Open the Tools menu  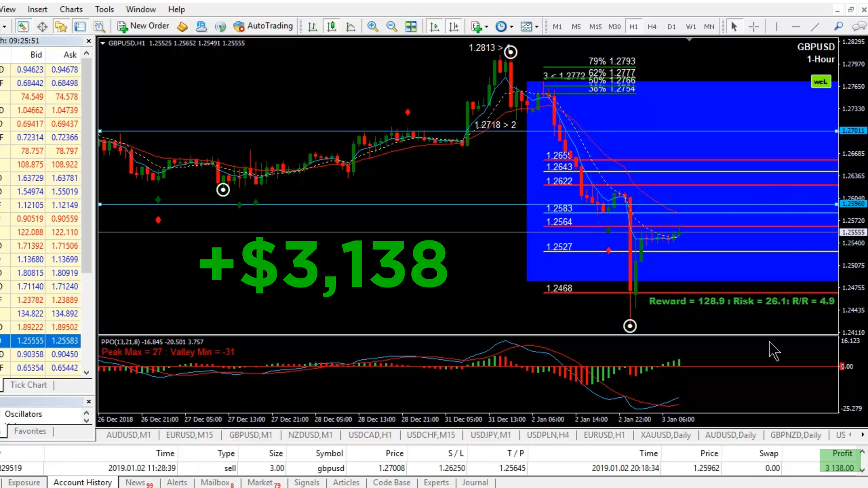coord(104,9)
